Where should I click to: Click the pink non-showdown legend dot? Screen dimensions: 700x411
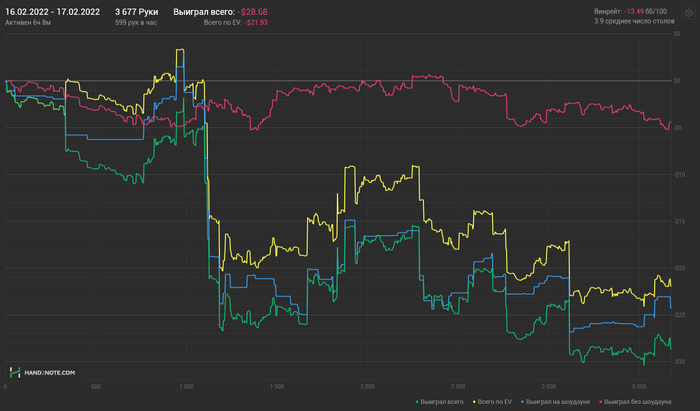tap(600, 402)
